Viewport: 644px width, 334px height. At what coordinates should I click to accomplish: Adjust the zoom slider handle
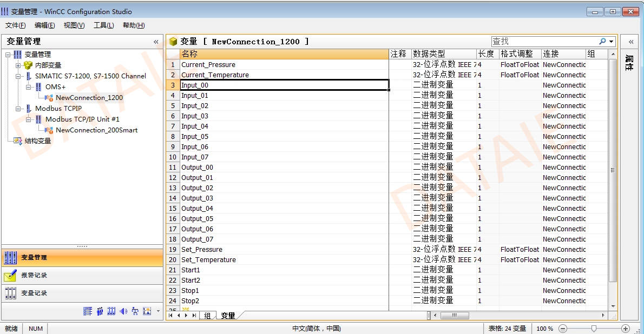594,329
